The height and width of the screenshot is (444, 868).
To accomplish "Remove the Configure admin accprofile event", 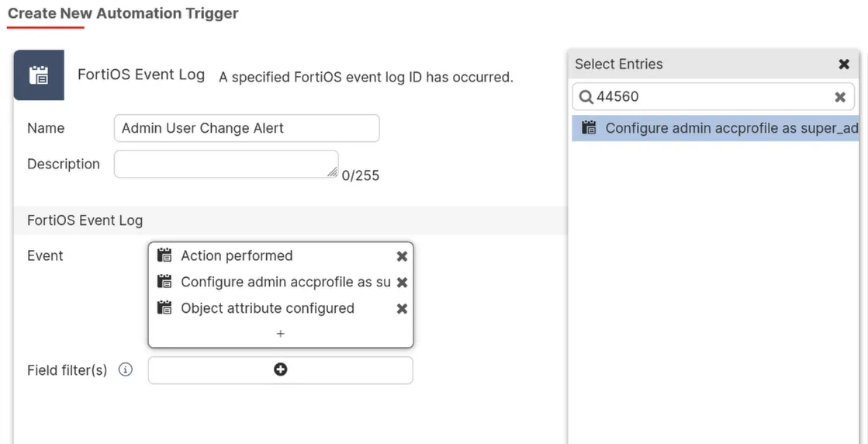I will [x=402, y=283].
